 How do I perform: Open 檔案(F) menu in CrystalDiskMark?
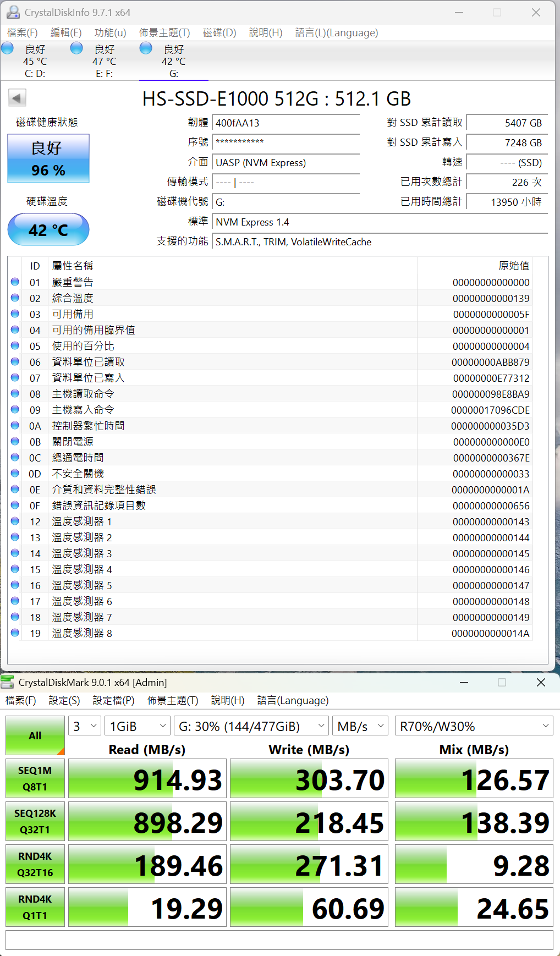click(21, 700)
